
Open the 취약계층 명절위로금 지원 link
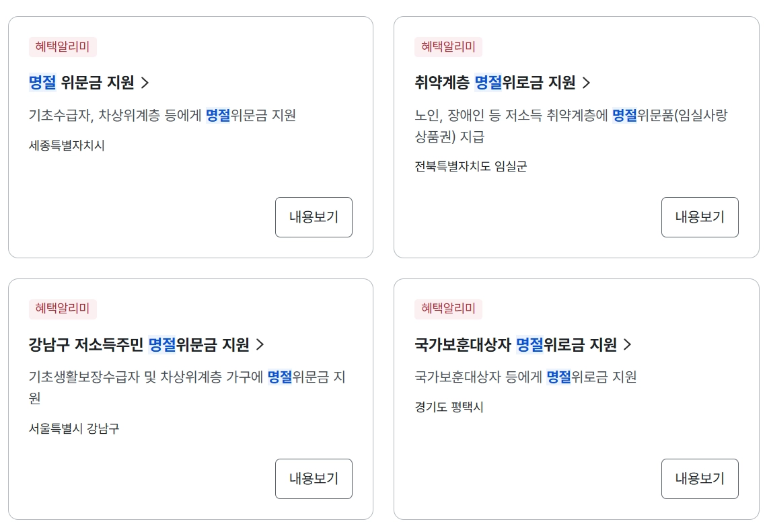pyautogui.click(x=498, y=83)
